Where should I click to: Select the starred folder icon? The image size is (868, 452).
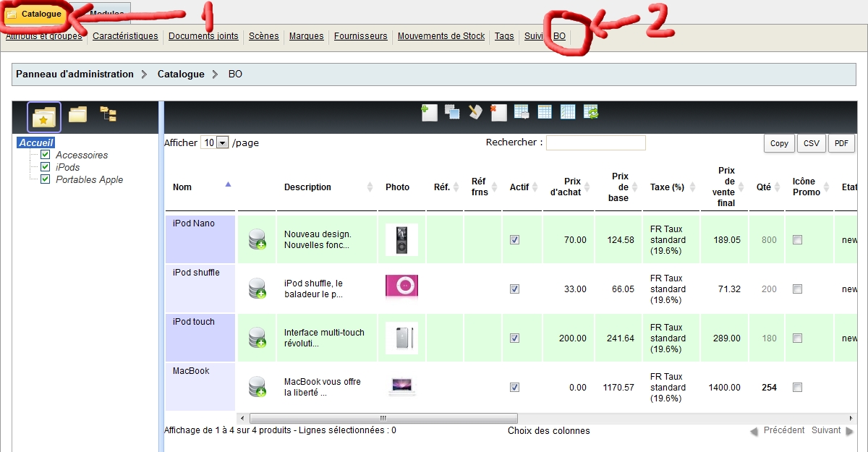[44, 116]
